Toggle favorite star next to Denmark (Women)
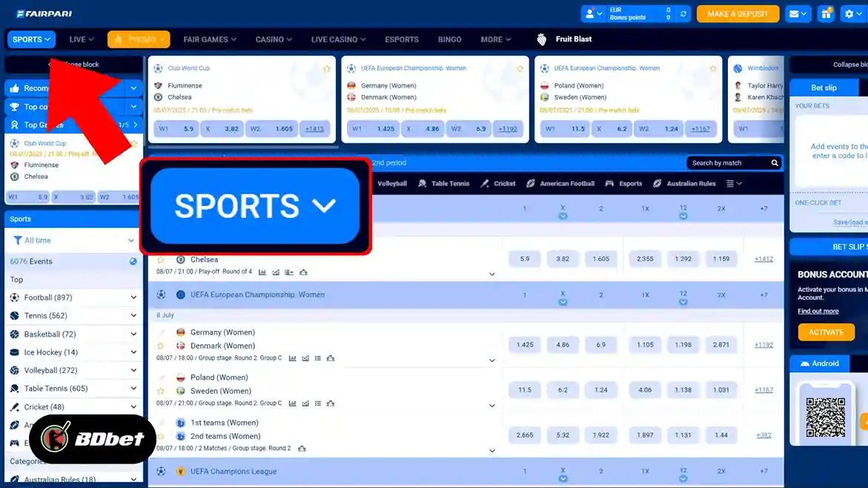Viewport: 868px width, 488px height. (161, 346)
